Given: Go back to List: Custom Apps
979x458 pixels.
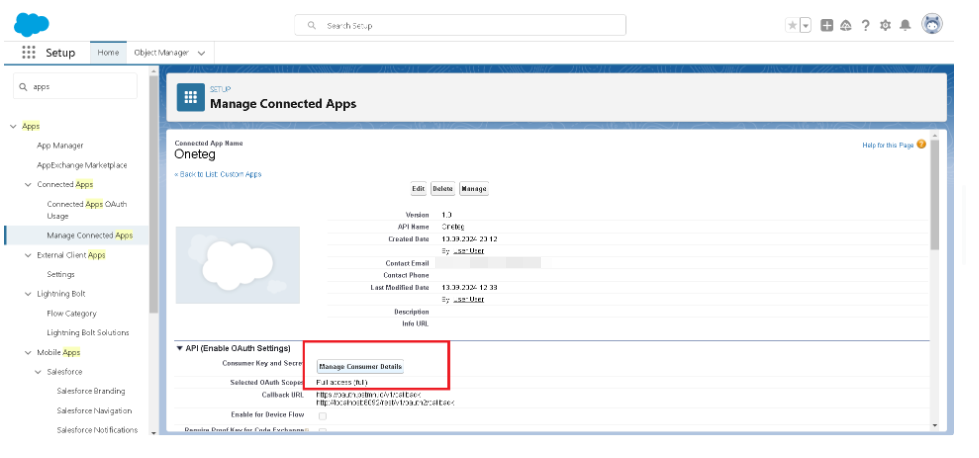Looking at the screenshot, I should pyautogui.click(x=217, y=175).
